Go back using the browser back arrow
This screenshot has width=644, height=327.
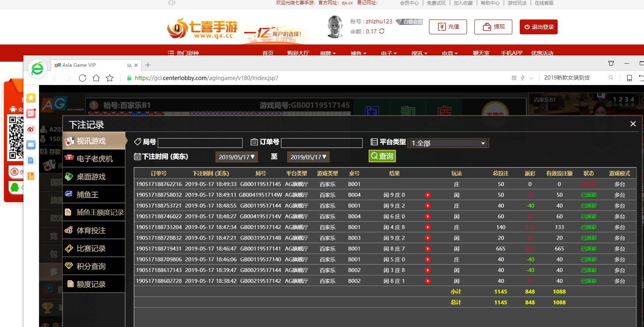(55, 78)
